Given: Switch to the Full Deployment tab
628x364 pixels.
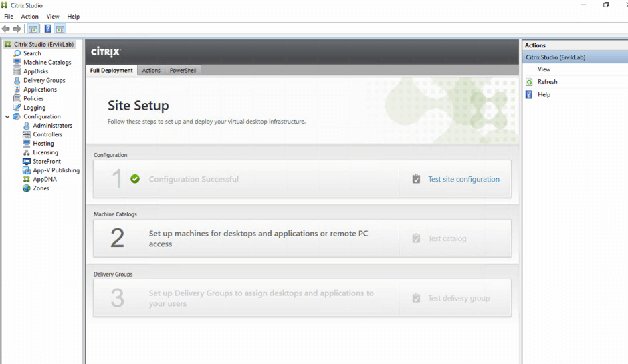Looking at the screenshot, I should (x=111, y=70).
